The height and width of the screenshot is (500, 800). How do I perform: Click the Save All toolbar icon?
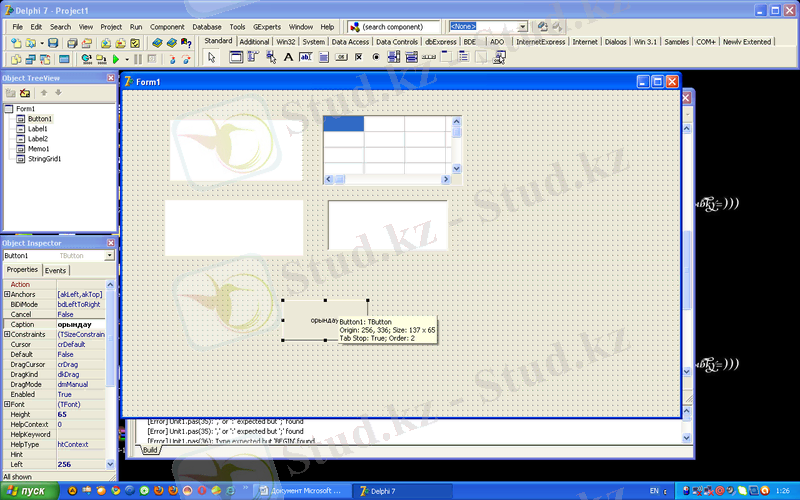click(72, 43)
